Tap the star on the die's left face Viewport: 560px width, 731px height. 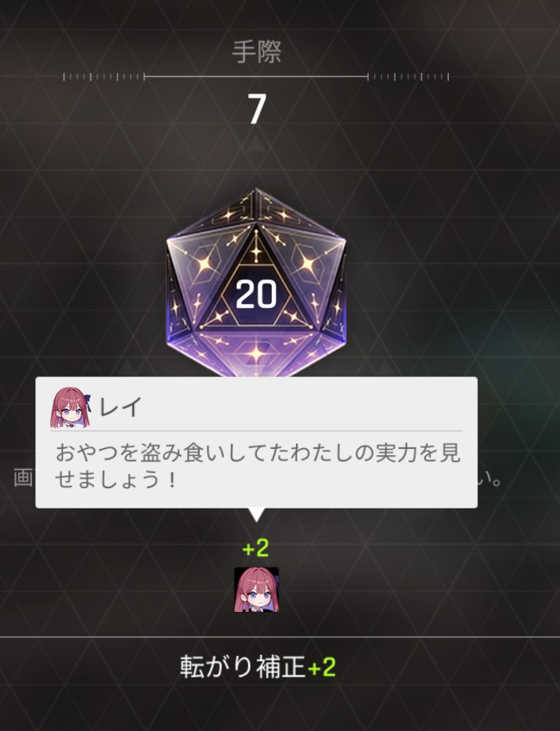pos(204,265)
